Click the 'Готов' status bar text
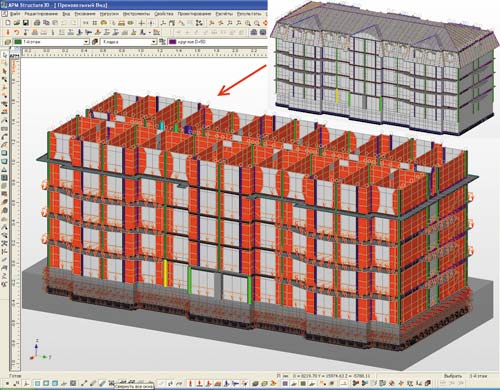This screenshot has height=390, width=500. pyautogui.click(x=15, y=376)
